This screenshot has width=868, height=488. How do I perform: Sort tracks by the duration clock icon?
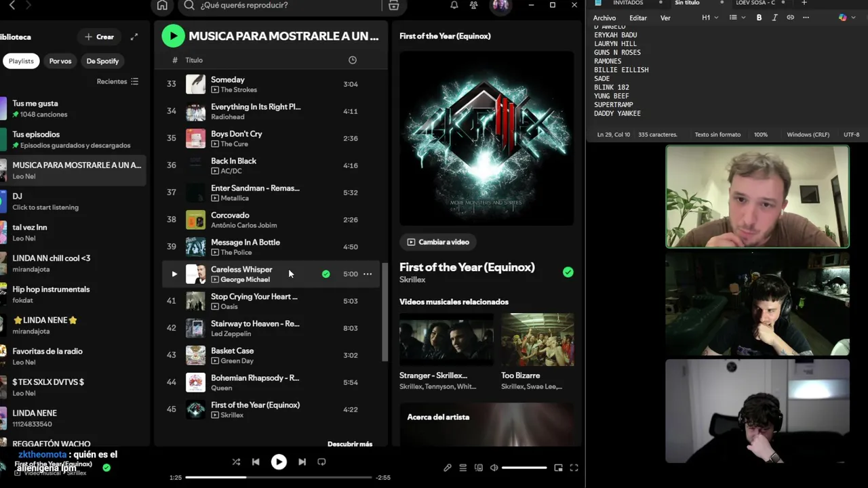pyautogui.click(x=353, y=60)
